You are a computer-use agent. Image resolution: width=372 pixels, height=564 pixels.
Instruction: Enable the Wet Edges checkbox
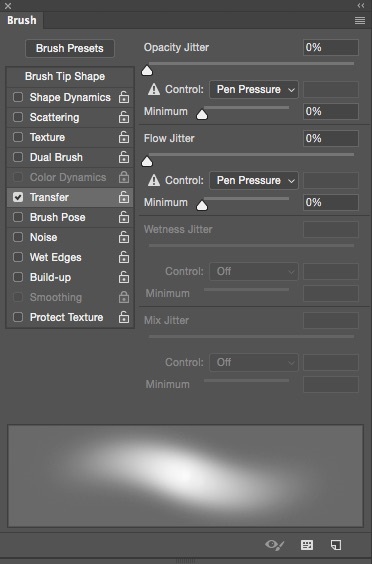click(x=18, y=257)
